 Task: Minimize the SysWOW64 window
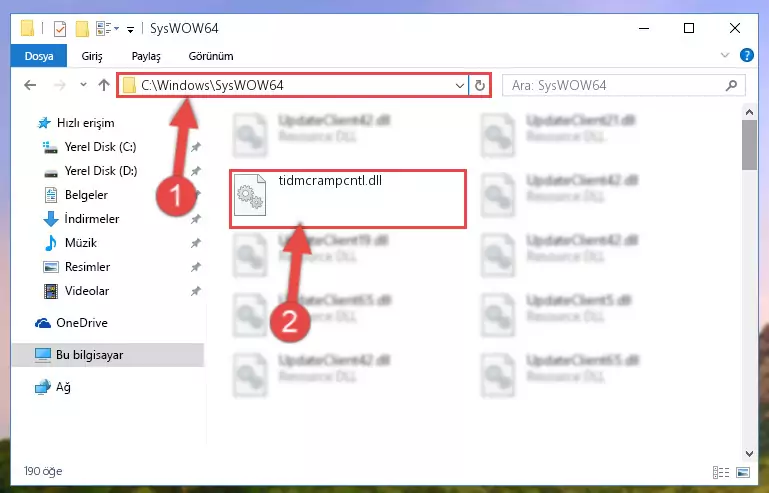pos(644,28)
